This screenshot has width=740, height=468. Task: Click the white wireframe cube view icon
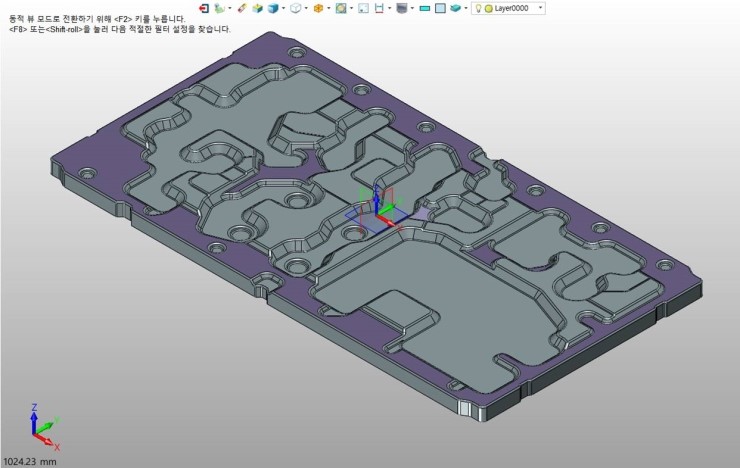(x=295, y=8)
